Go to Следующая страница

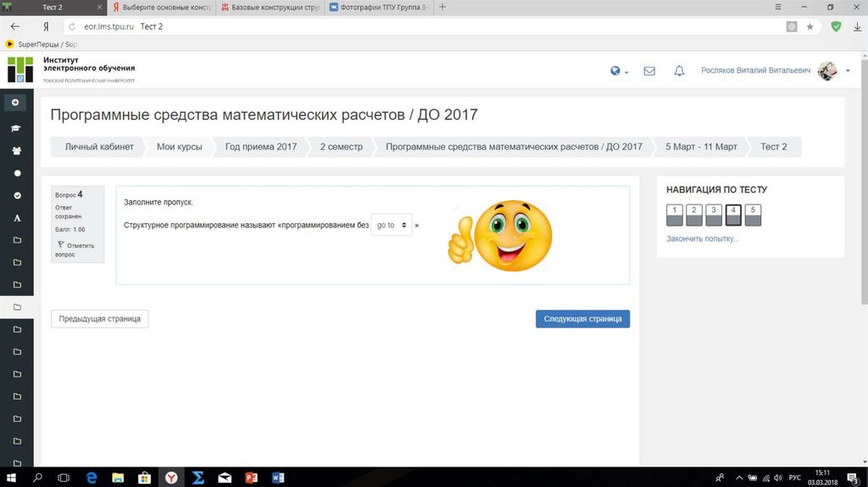click(582, 318)
